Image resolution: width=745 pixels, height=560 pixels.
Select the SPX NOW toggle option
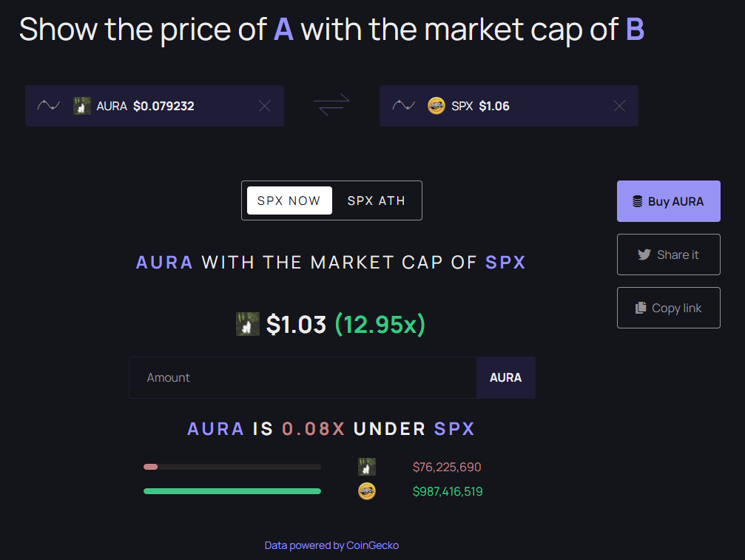pos(289,200)
